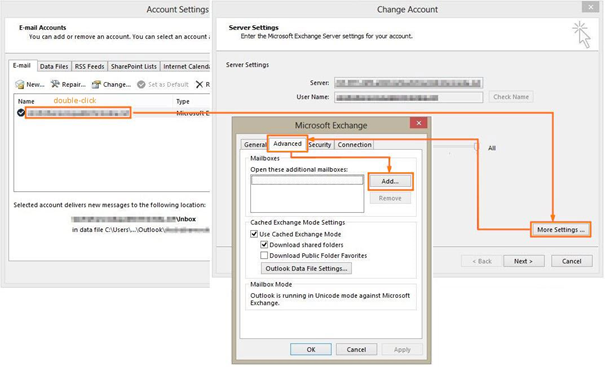The width and height of the screenshot is (605, 367).
Task: Enable Download Public Folder Favorites
Action: point(264,255)
